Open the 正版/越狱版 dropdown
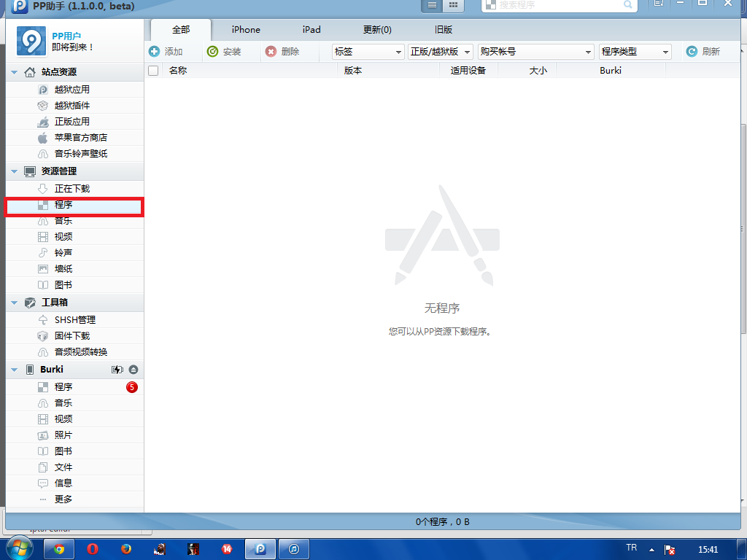The image size is (747, 560). coord(441,52)
